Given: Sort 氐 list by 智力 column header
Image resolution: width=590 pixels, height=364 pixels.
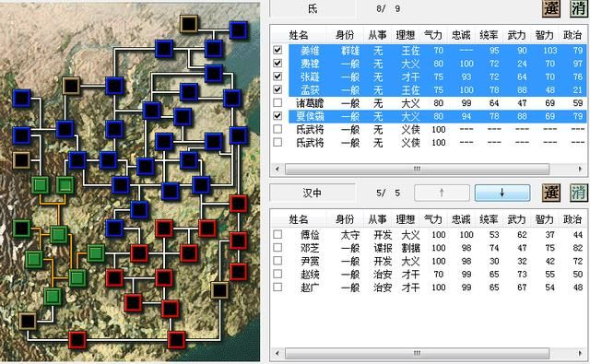Looking at the screenshot, I should (x=545, y=35).
